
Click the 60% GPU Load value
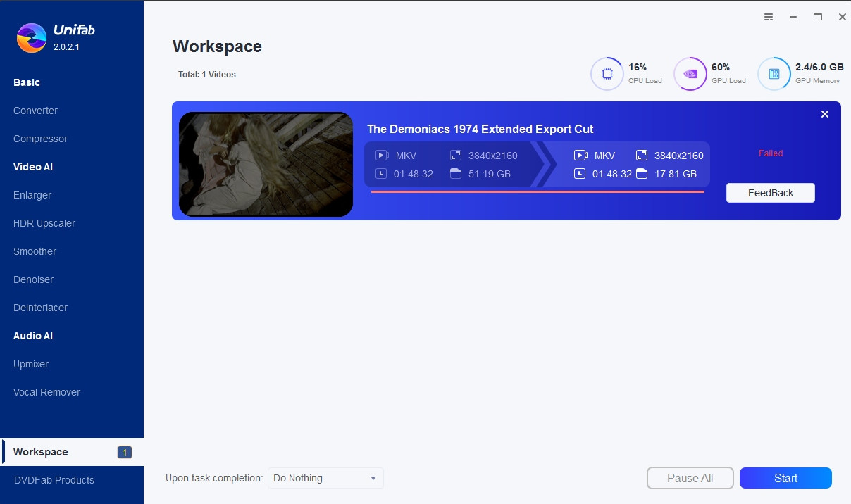pos(721,67)
